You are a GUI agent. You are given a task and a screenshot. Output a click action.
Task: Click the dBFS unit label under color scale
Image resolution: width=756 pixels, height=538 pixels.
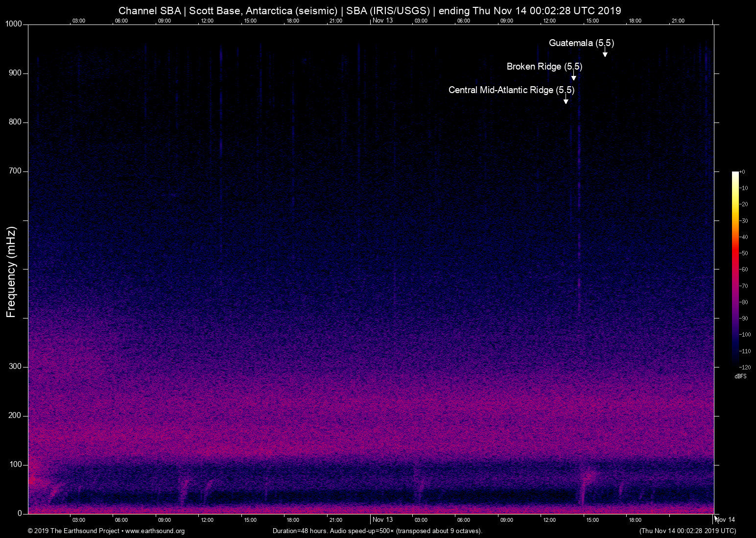[740, 376]
